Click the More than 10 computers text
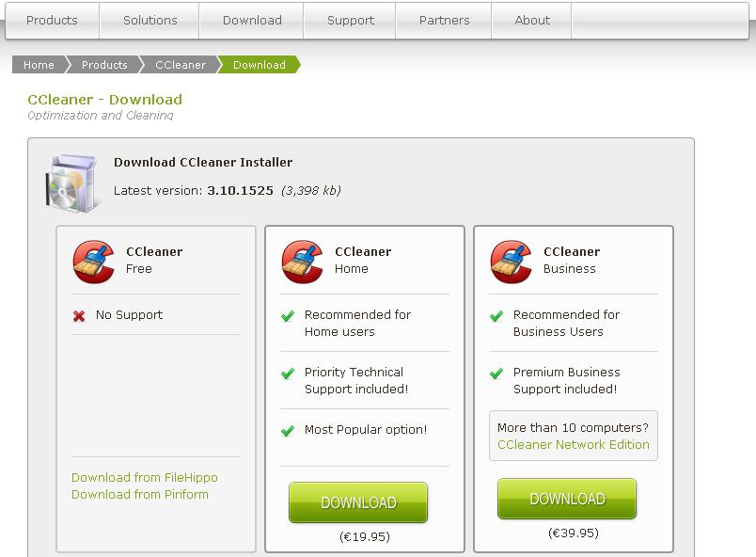The width and height of the screenshot is (756, 557). point(573,428)
